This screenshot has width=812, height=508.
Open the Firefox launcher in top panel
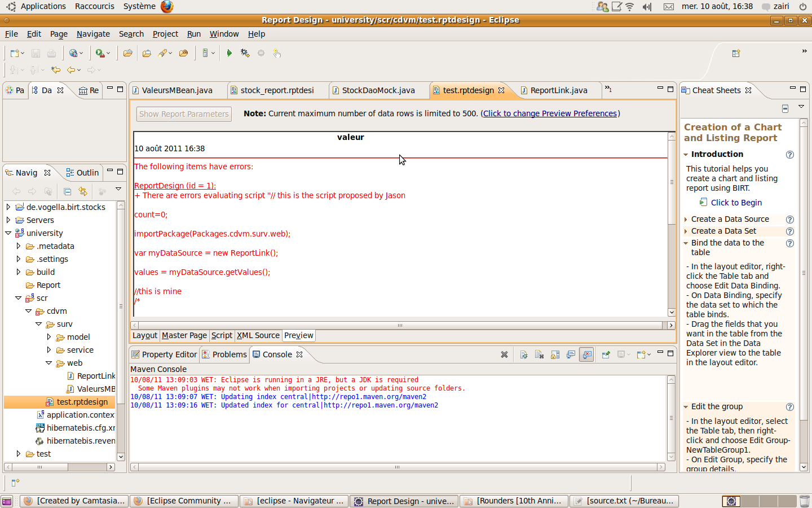pos(167,6)
